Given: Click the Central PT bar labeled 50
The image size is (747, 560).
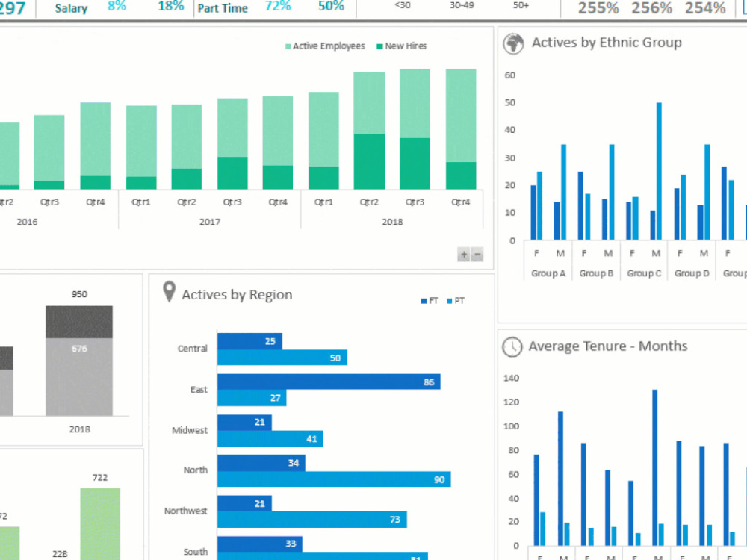Looking at the screenshot, I should click(x=282, y=358).
